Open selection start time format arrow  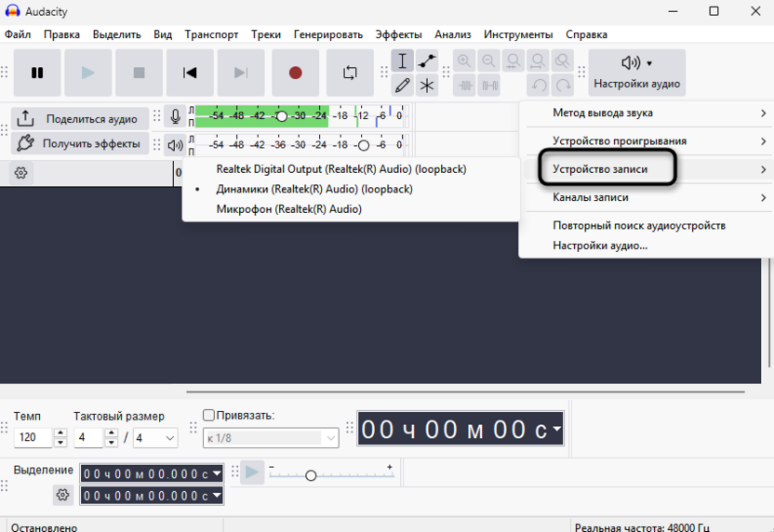[x=217, y=473]
